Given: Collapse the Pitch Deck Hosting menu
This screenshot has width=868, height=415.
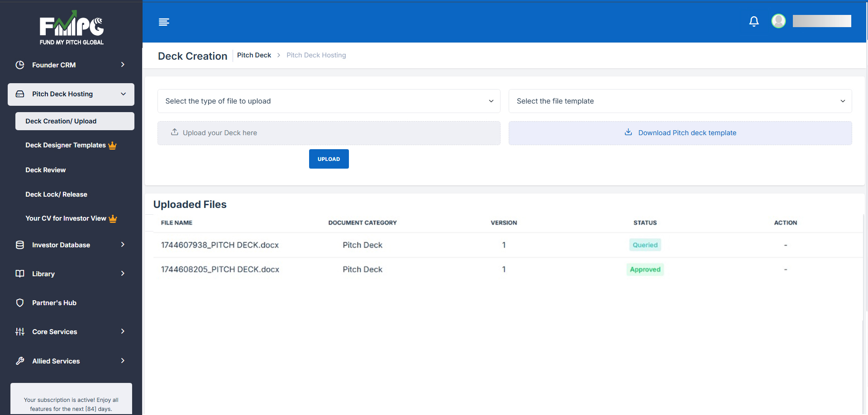Looking at the screenshot, I should point(123,94).
